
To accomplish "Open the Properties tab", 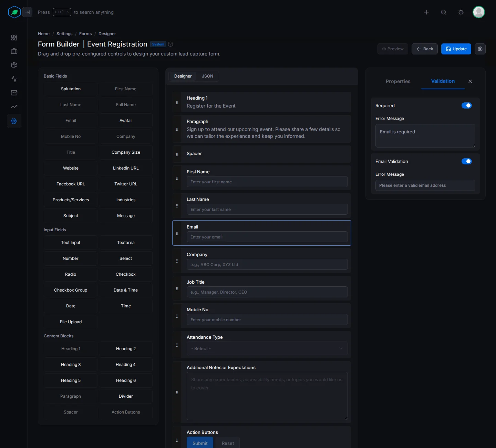I will click(398, 81).
